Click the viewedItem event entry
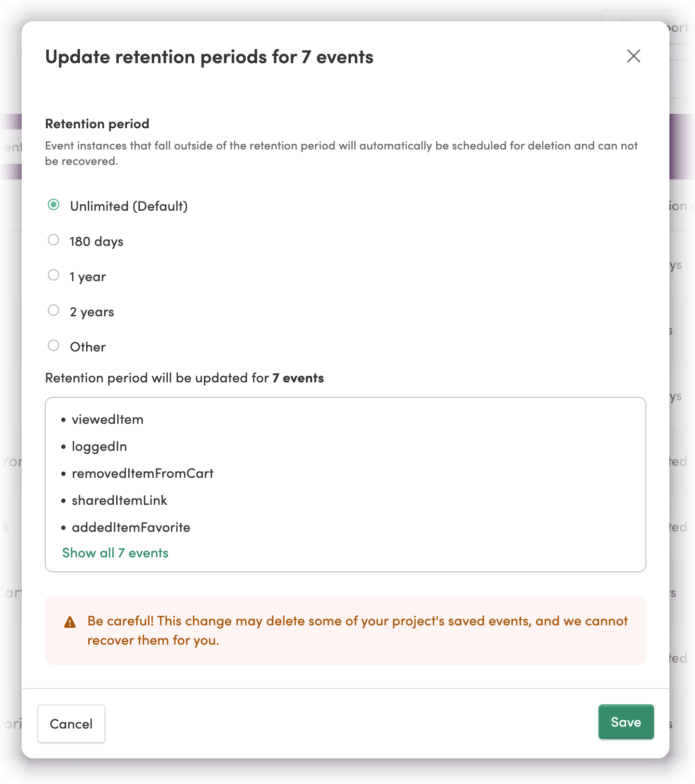Viewport: 695px width, 784px height. point(107,419)
